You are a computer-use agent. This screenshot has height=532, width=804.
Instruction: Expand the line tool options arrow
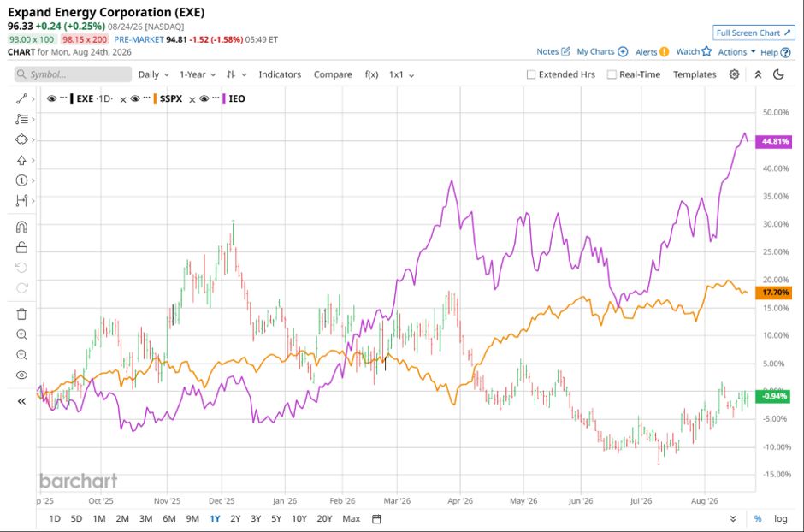(33, 99)
